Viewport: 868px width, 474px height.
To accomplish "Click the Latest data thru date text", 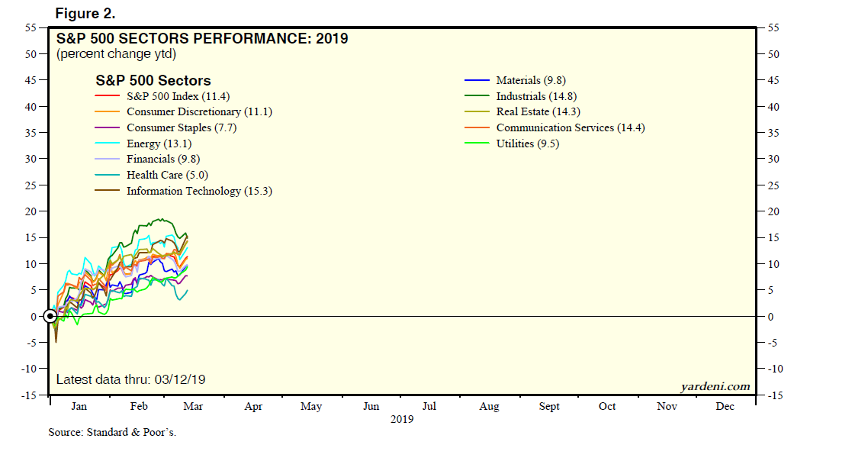I will (x=131, y=379).
